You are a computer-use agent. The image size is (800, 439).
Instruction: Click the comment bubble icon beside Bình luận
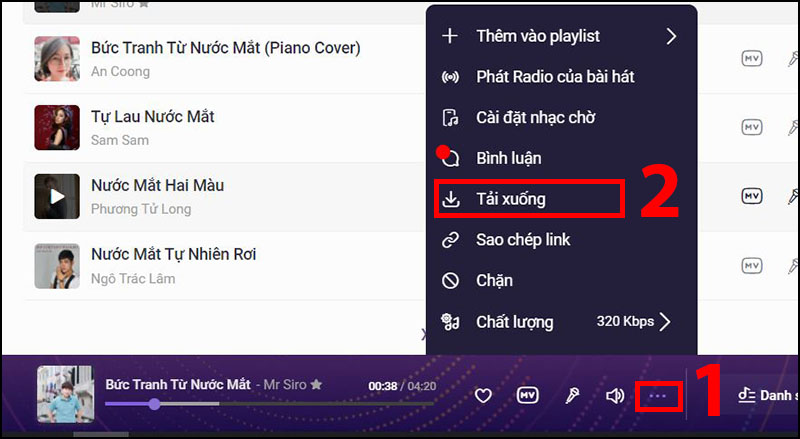[451, 159]
